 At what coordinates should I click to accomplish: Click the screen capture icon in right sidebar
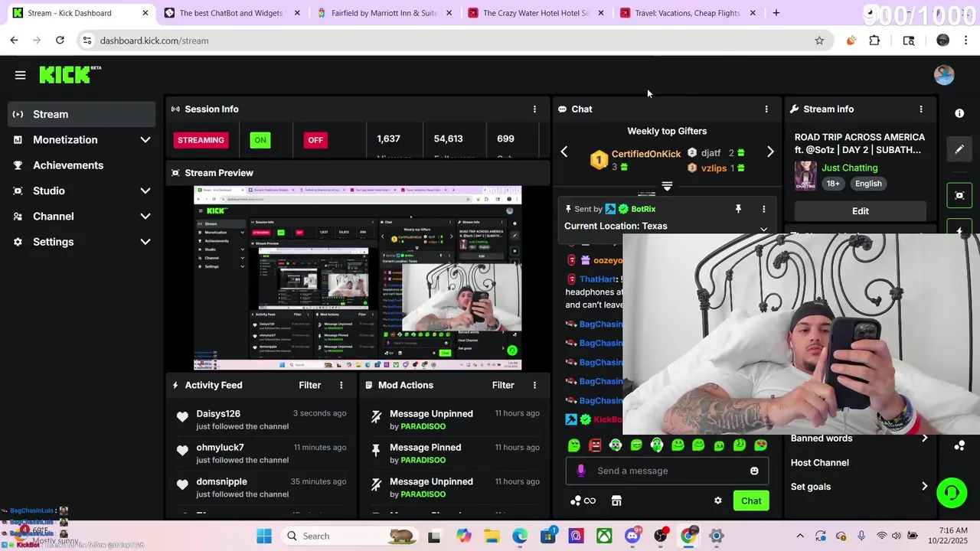click(x=959, y=195)
